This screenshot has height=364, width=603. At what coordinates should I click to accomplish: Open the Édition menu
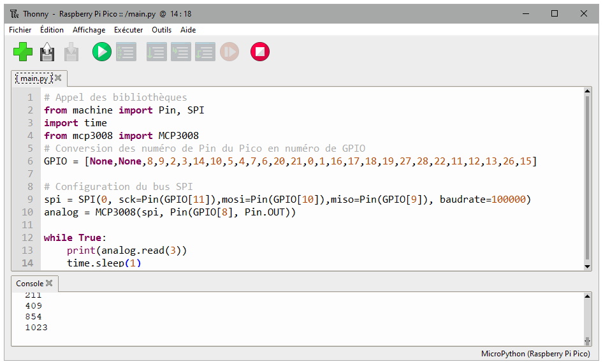pyautogui.click(x=52, y=30)
